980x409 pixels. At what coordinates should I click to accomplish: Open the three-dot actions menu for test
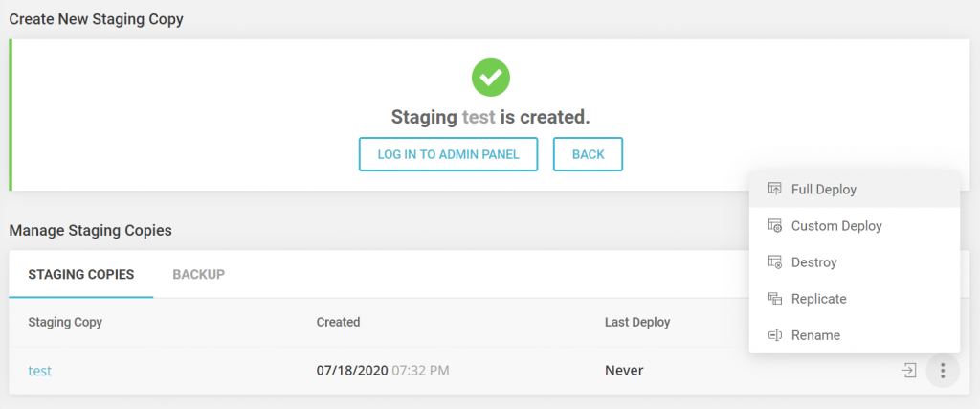click(x=943, y=371)
